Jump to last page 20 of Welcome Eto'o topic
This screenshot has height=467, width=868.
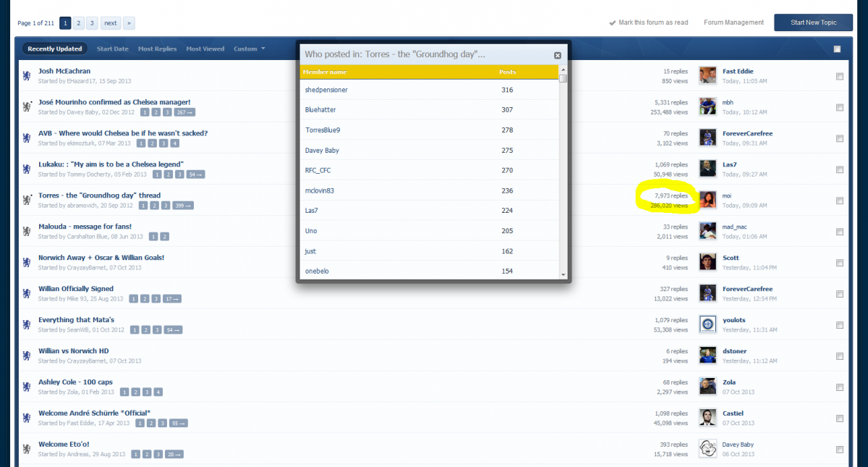click(174, 455)
